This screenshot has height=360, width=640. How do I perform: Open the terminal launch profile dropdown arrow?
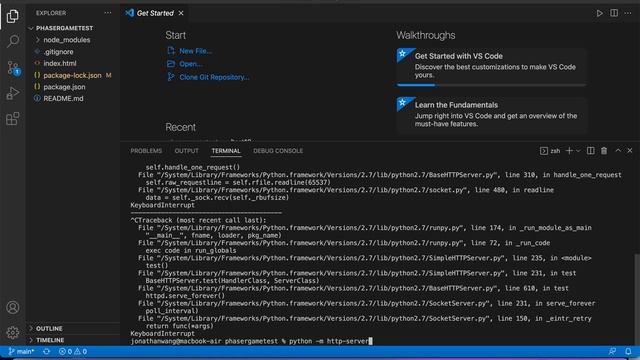tap(578, 151)
